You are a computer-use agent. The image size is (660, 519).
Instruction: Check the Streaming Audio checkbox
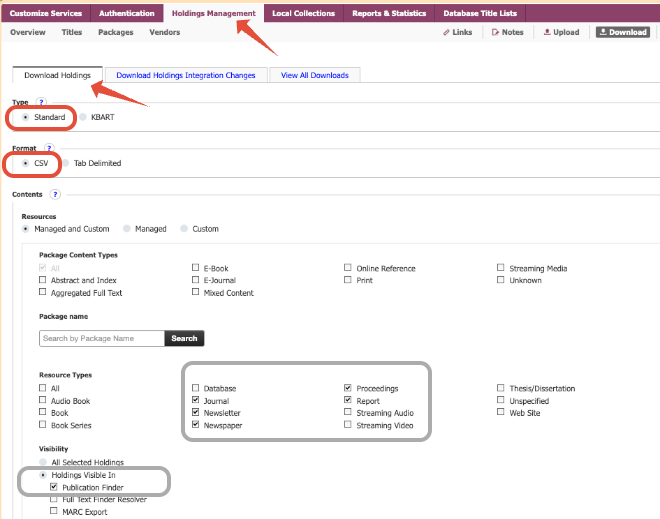tap(348, 412)
